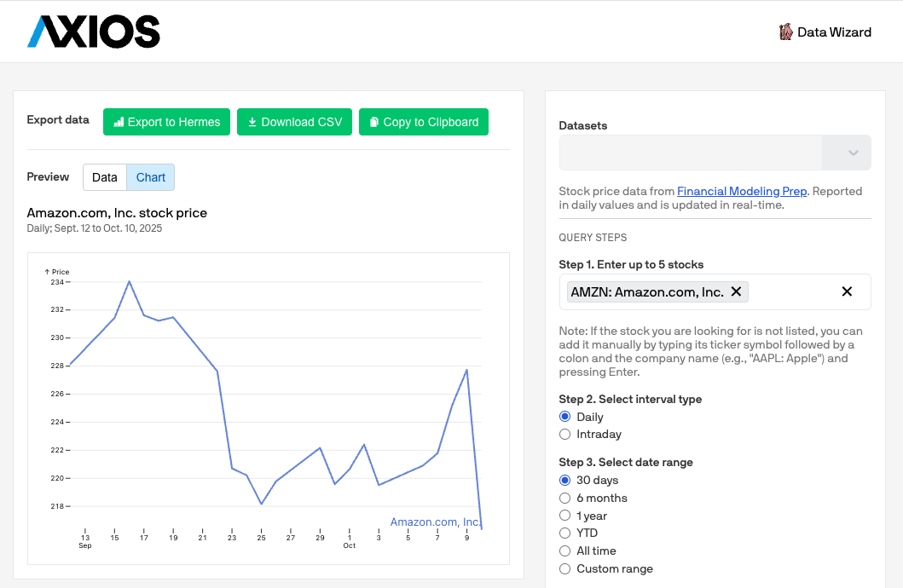Select the Daily interval radio button

tap(564, 417)
